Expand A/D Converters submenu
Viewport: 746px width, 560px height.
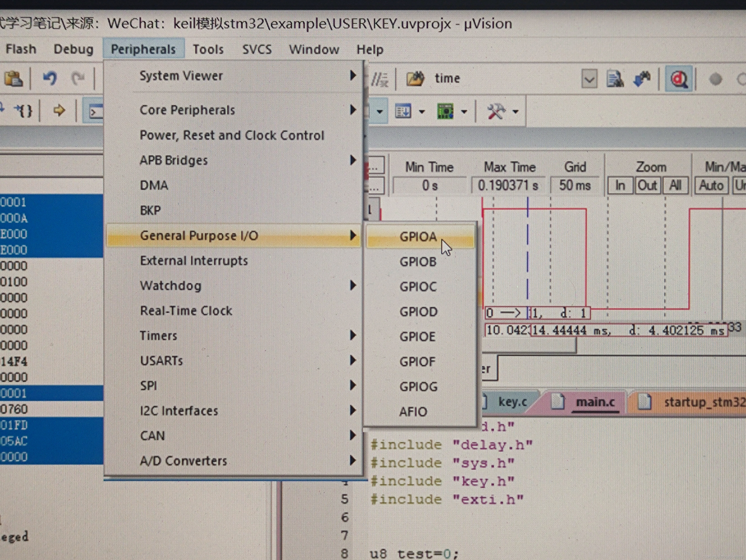(x=233, y=460)
